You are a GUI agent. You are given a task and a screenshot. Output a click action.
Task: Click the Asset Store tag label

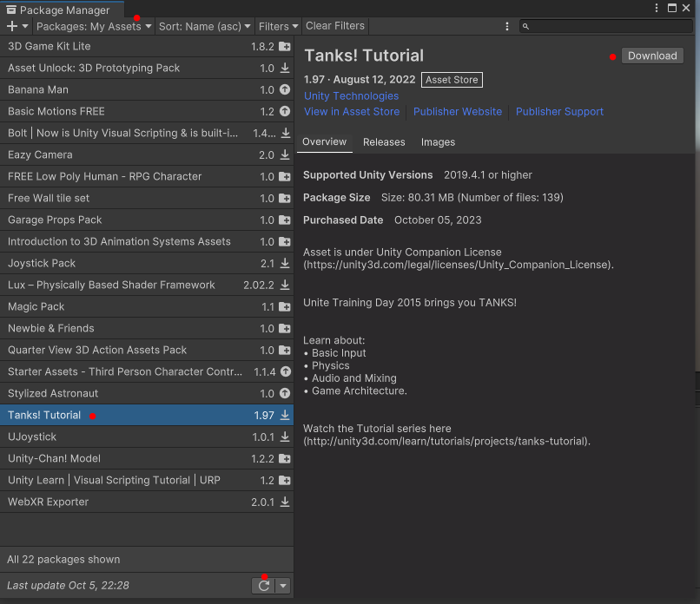[452, 80]
